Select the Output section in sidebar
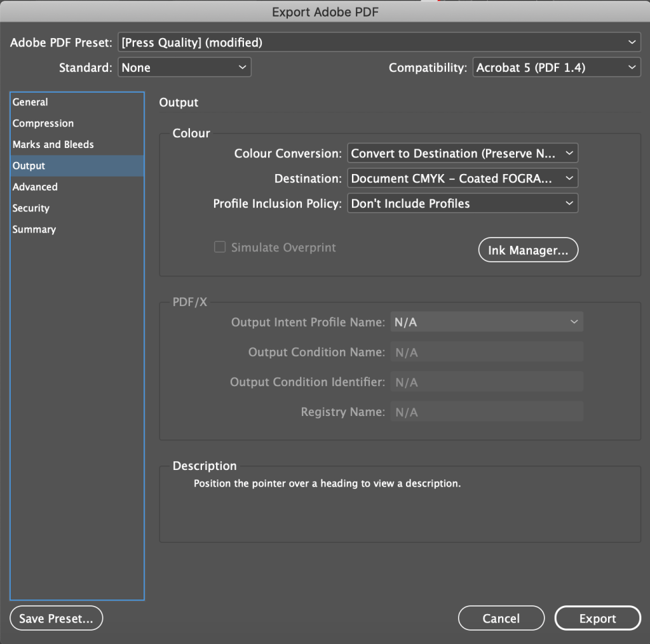650x644 pixels. pos(29,166)
